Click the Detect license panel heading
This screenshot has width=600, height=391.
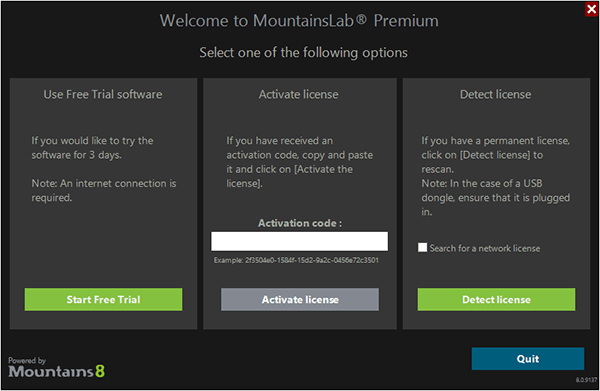pyautogui.click(x=496, y=94)
